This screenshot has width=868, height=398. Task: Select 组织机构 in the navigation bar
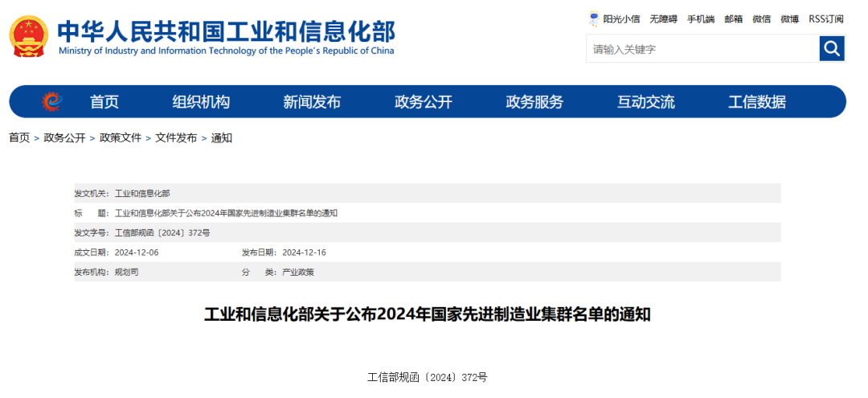point(201,102)
